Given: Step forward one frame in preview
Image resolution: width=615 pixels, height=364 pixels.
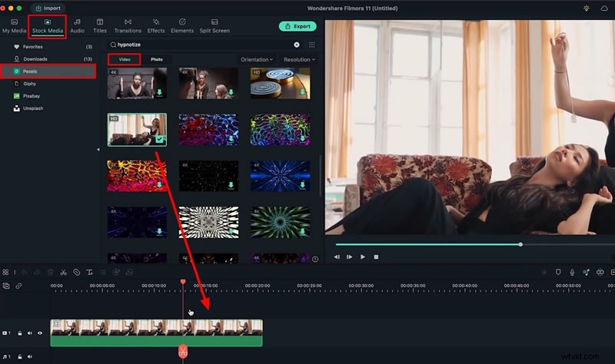Looking at the screenshot, I should (350, 257).
